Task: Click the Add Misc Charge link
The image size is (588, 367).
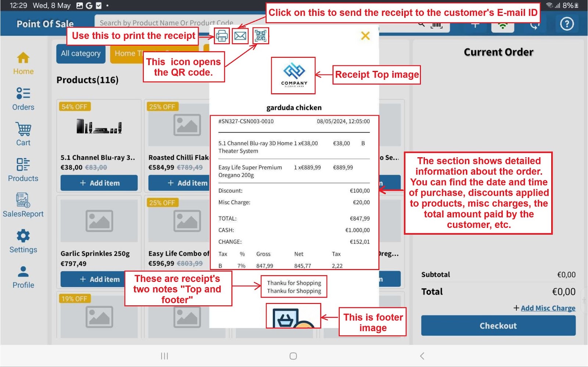Action: [548, 308]
